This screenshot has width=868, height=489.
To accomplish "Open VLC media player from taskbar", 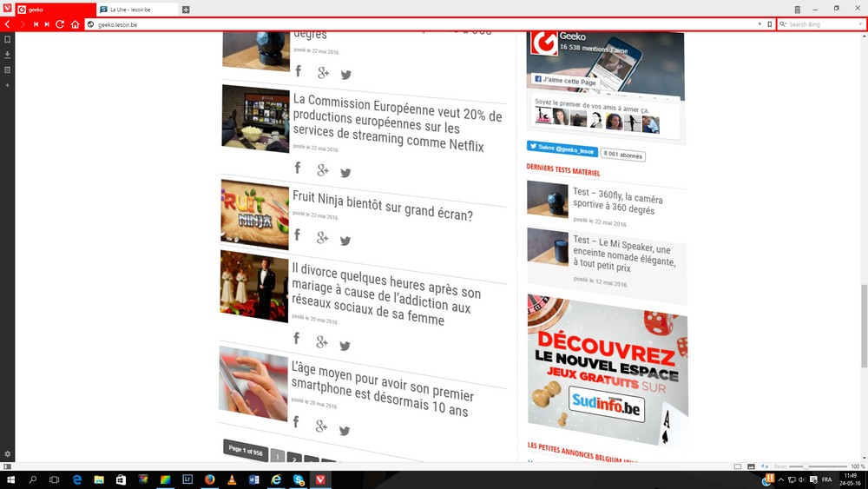I will pos(232,479).
